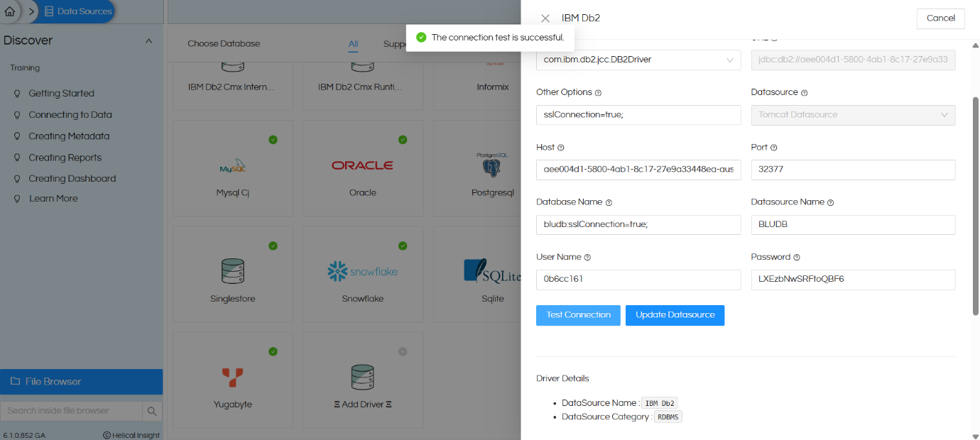Screen dimensions: 980x440
Task: Click the Test Connection button
Action: [578, 315]
